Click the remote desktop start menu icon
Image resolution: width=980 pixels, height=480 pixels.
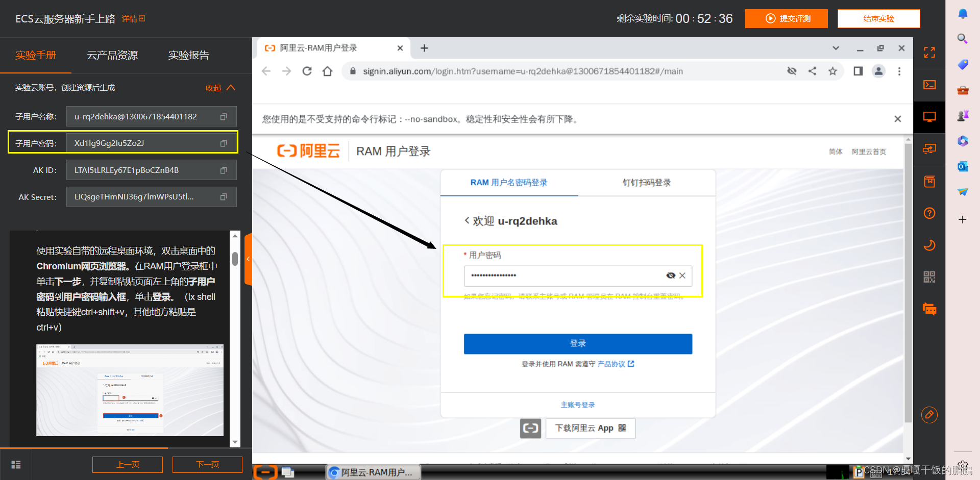265,472
